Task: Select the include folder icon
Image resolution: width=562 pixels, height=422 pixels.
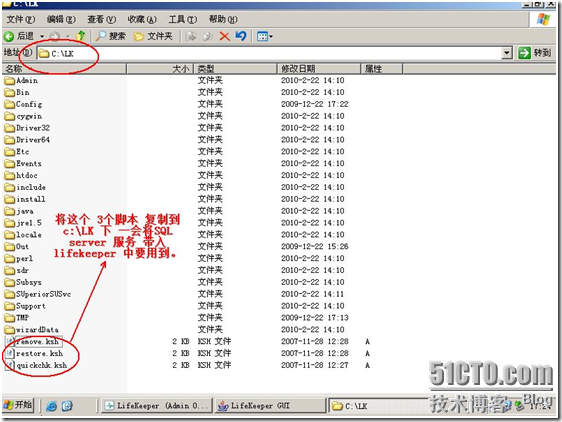Action: [9, 187]
